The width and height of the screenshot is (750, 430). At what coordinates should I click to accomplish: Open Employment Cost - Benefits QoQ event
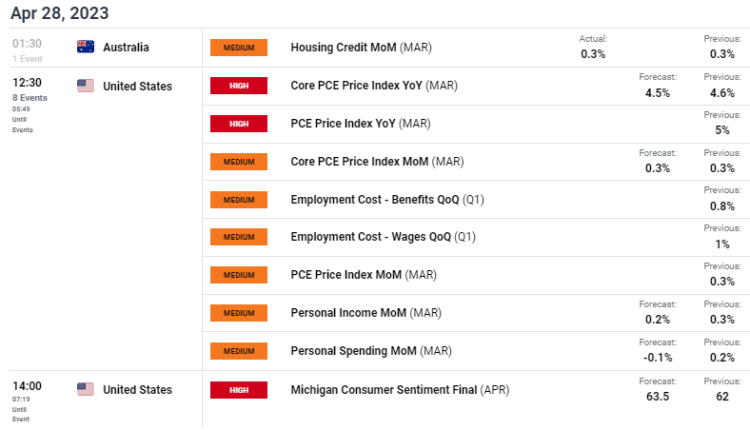tap(374, 199)
